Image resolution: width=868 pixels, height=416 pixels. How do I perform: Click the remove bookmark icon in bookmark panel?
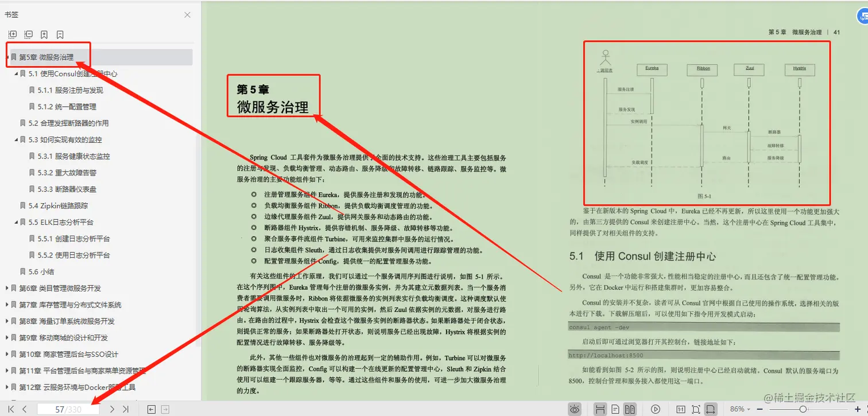point(60,34)
